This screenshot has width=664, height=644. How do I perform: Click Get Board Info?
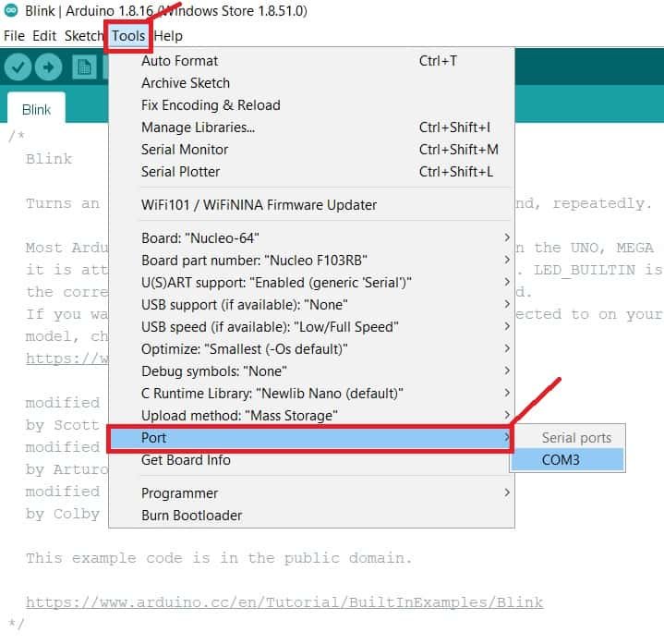[x=311, y=460]
